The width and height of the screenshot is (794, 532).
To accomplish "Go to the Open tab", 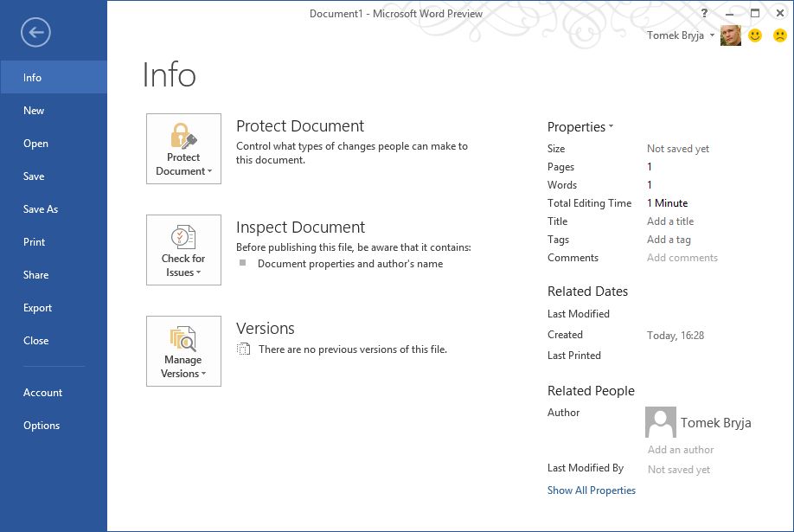I will [x=54, y=144].
